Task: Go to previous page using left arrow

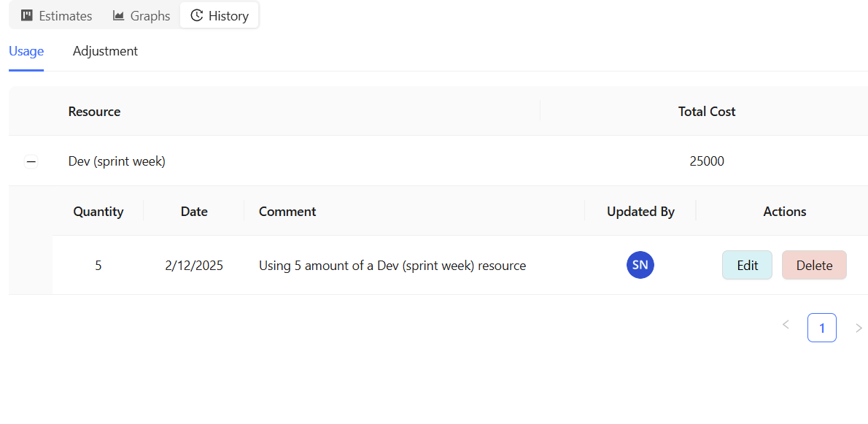Action: pyautogui.click(x=786, y=325)
